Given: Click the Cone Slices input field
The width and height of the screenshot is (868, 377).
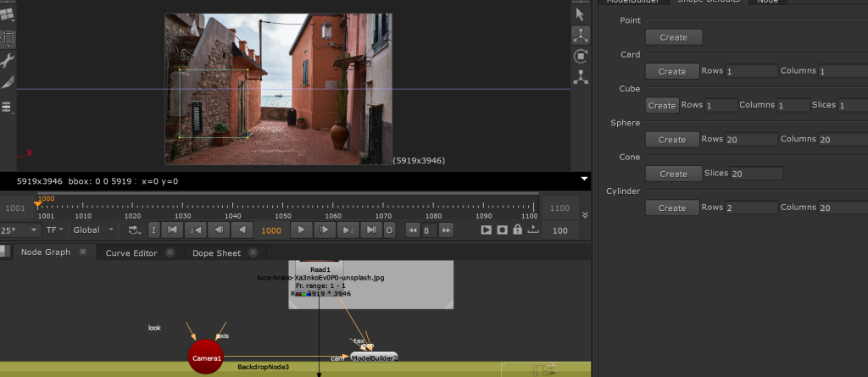Looking at the screenshot, I should (755, 174).
